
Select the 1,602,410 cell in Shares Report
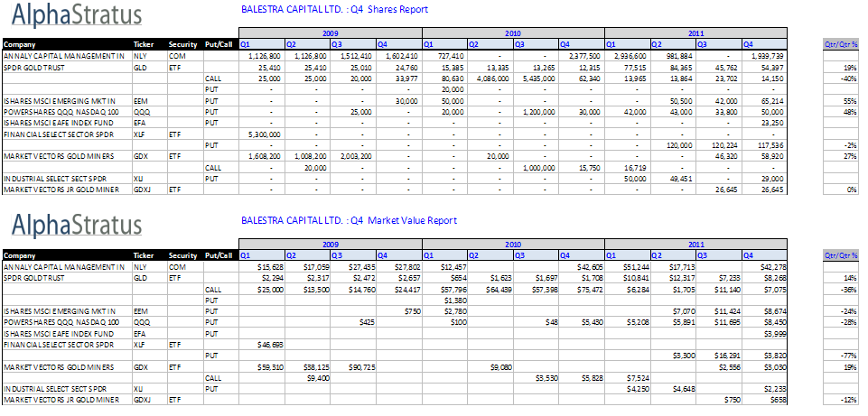click(399, 56)
